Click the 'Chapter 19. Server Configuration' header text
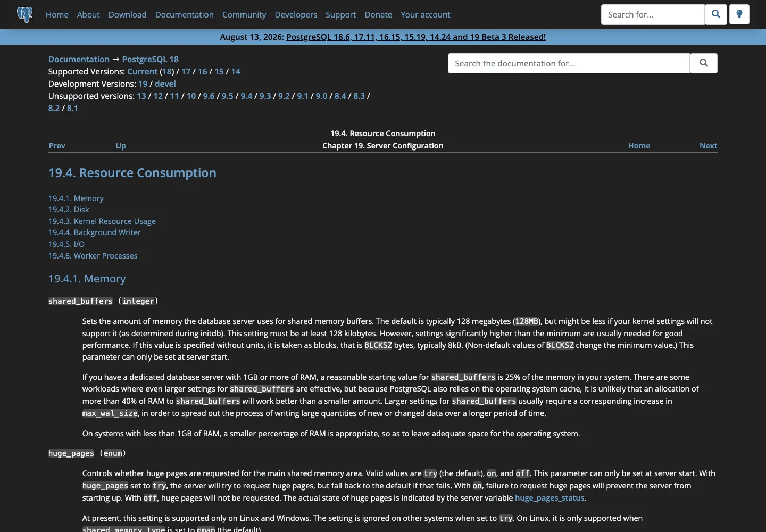Screen dimensions: 766x532 pyautogui.click(x=383, y=146)
